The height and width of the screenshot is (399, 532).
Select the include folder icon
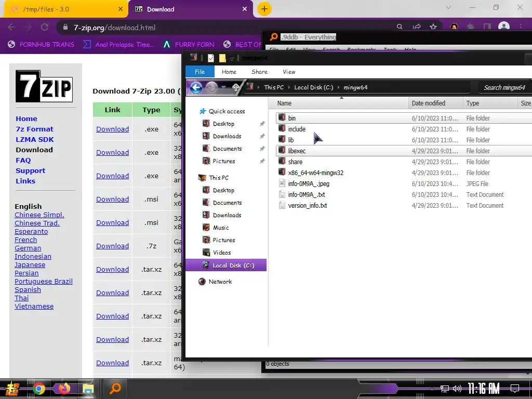point(282,129)
